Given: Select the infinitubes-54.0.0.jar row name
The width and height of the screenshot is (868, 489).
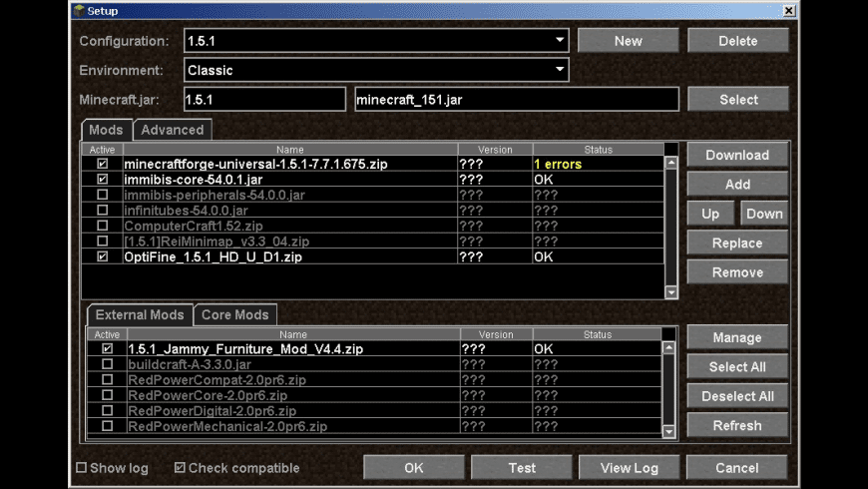Looking at the screenshot, I should pos(186,211).
